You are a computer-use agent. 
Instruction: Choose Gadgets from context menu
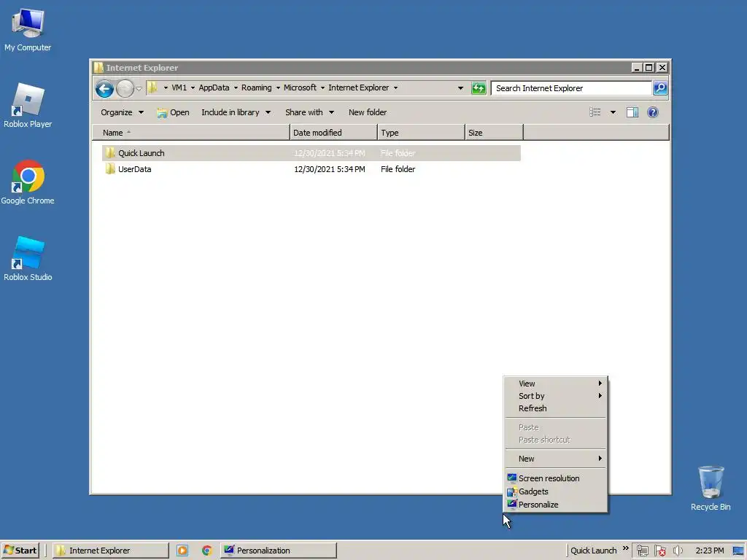point(556,491)
